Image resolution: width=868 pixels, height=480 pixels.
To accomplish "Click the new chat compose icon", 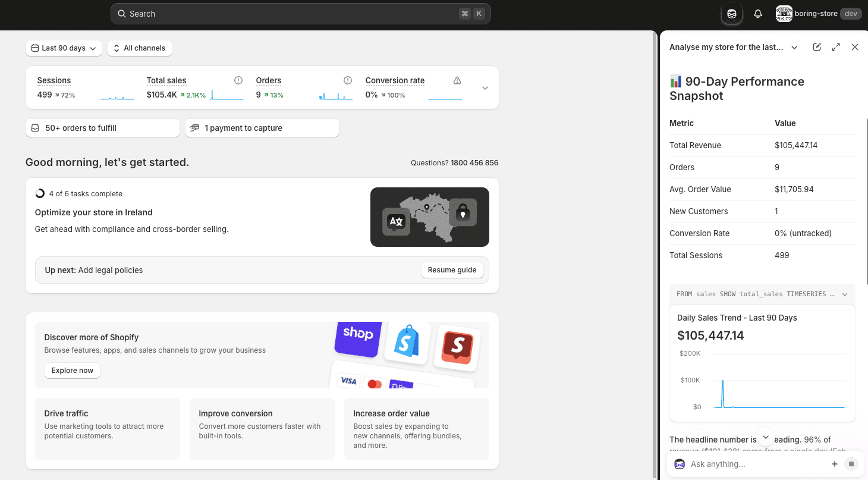I will (x=817, y=47).
